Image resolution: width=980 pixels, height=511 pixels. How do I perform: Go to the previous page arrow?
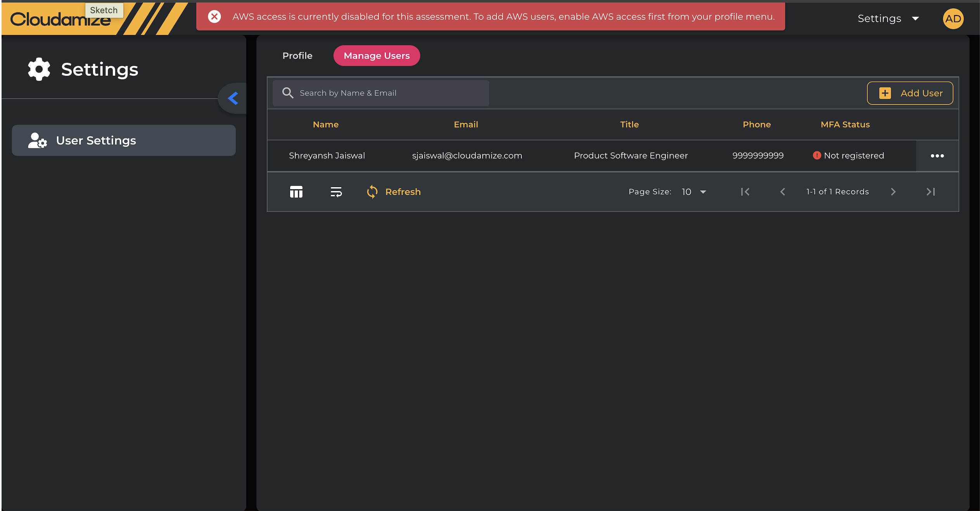(783, 192)
